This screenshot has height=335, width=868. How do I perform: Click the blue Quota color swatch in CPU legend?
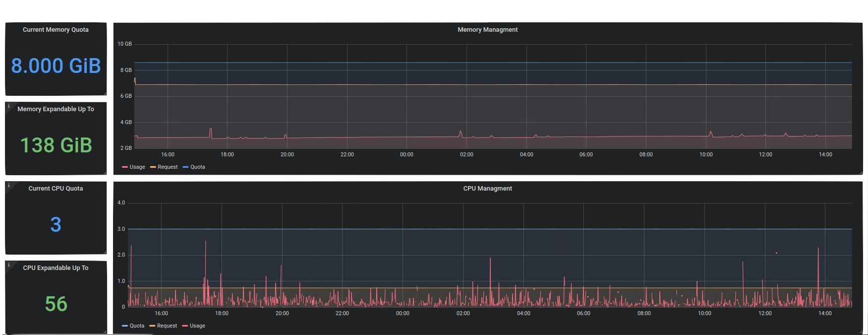coord(125,326)
